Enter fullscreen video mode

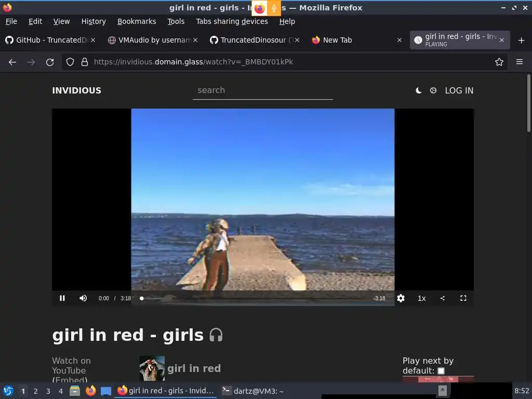coord(463,298)
